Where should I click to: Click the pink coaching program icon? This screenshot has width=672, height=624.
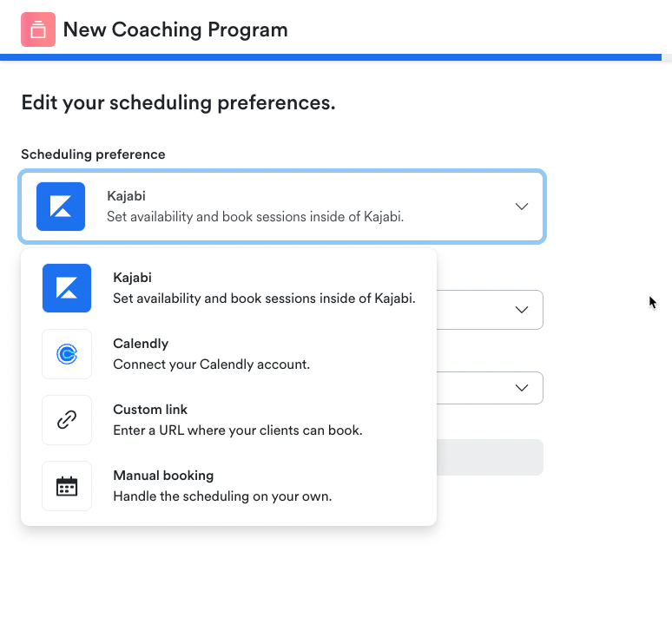[38, 30]
